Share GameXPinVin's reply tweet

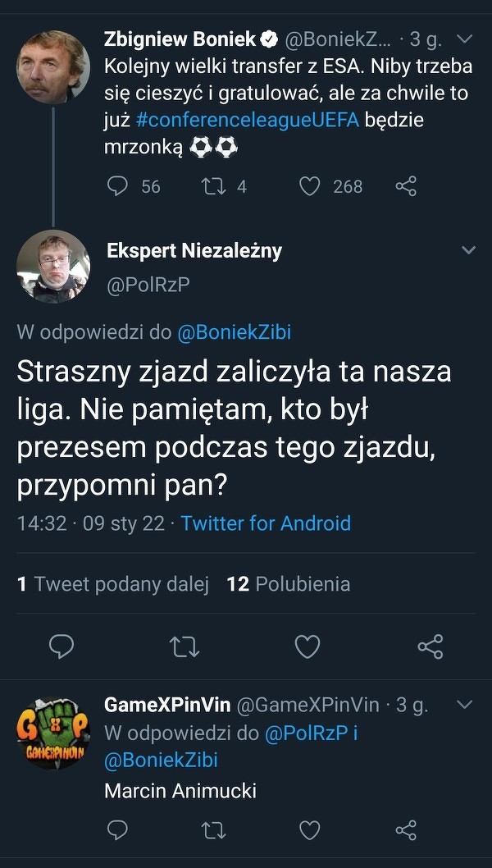tap(406, 830)
